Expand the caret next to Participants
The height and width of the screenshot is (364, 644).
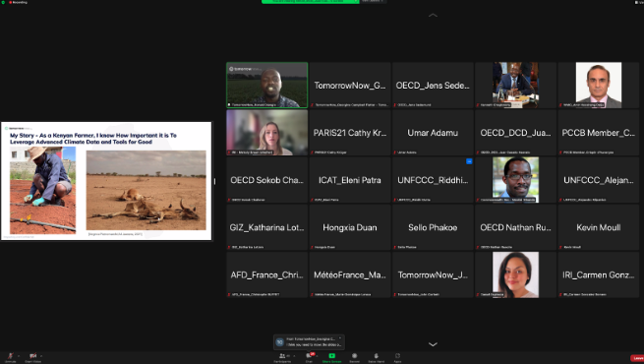tap(294, 355)
